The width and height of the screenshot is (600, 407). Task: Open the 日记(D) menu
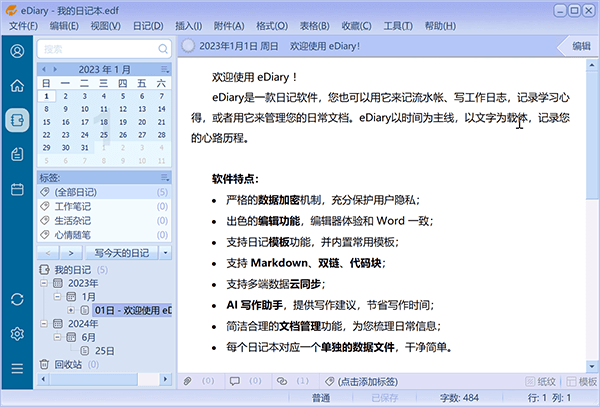[x=148, y=26]
